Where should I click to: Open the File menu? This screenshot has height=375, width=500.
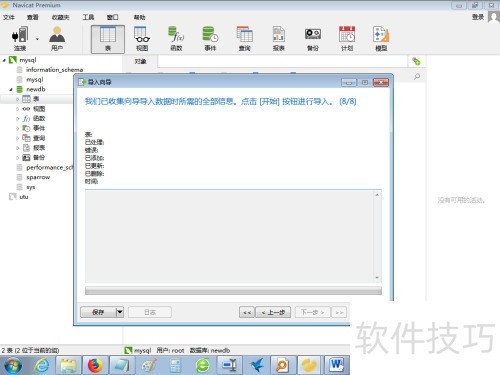9,17
